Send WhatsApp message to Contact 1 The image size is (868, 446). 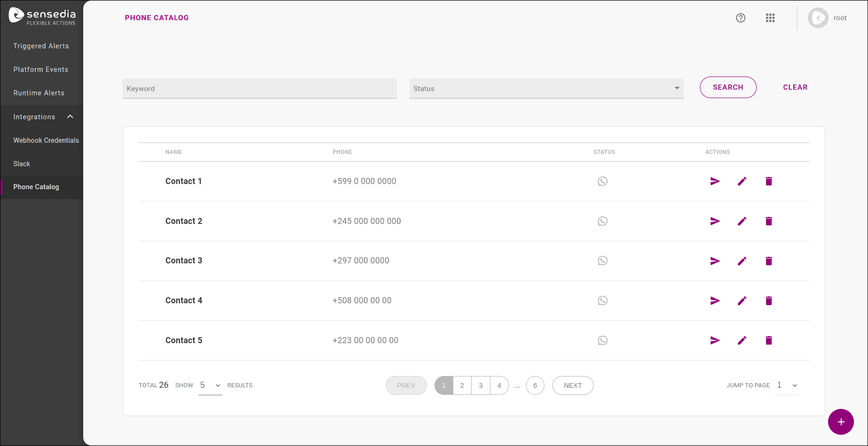(714, 181)
